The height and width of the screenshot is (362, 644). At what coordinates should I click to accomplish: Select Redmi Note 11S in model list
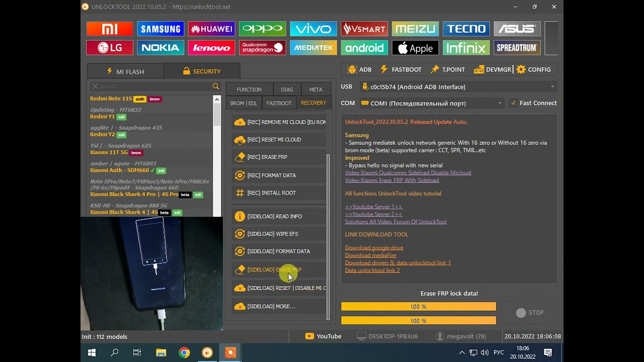coord(111,99)
